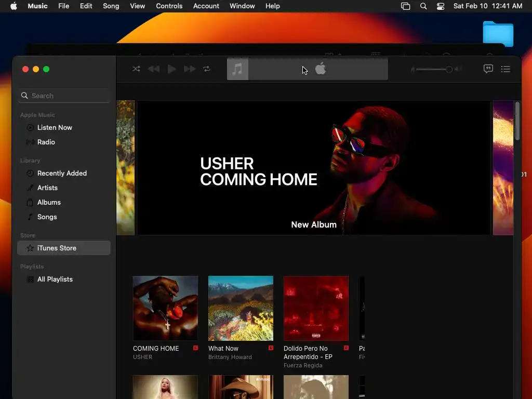Click the Brittany Howard artist name
This screenshot has height=399, width=532.
point(230,357)
